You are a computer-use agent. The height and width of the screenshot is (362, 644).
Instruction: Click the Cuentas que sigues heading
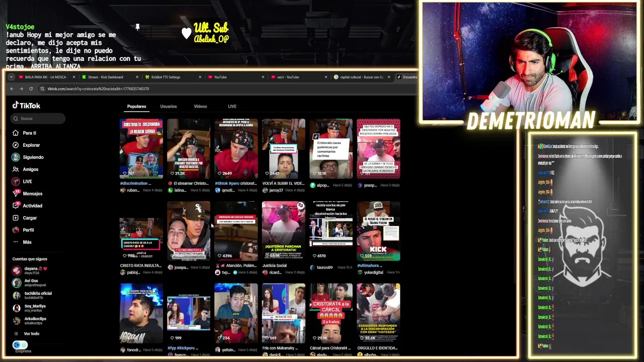tap(30, 259)
